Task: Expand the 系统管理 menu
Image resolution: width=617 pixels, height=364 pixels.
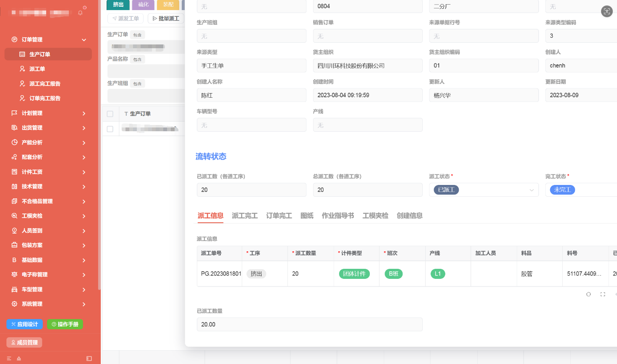Action: point(48,304)
